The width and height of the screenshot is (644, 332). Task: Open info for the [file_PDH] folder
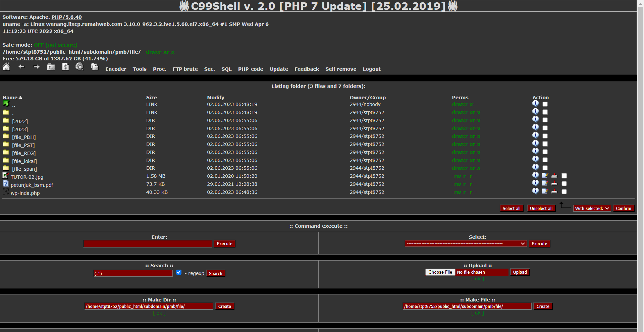coord(535,135)
